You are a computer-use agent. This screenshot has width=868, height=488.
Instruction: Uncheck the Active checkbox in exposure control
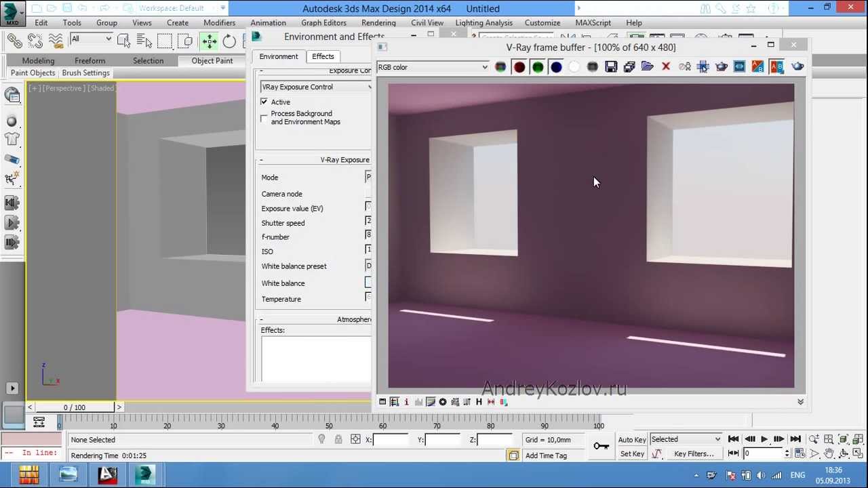pyautogui.click(x=264, y=102)
